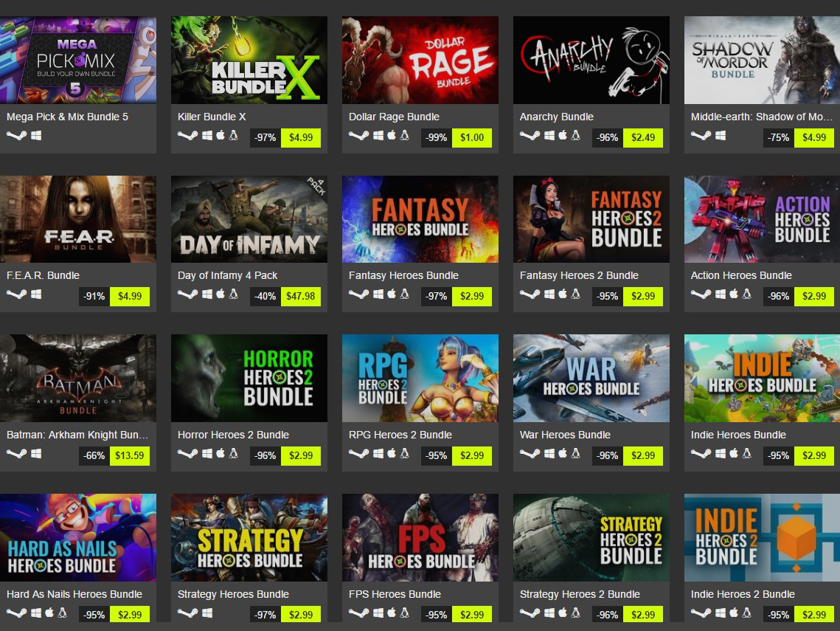840x631 pixels.
Task: Open the Mega Pick & Mix Bundle 5 thumbnail
Action: (x=78, y=60)
